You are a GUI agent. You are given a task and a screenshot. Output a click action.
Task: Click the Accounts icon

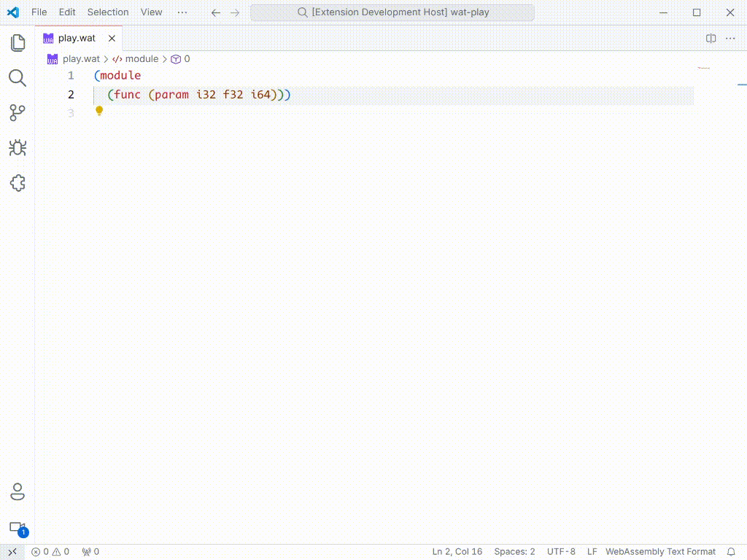point(18,492)
